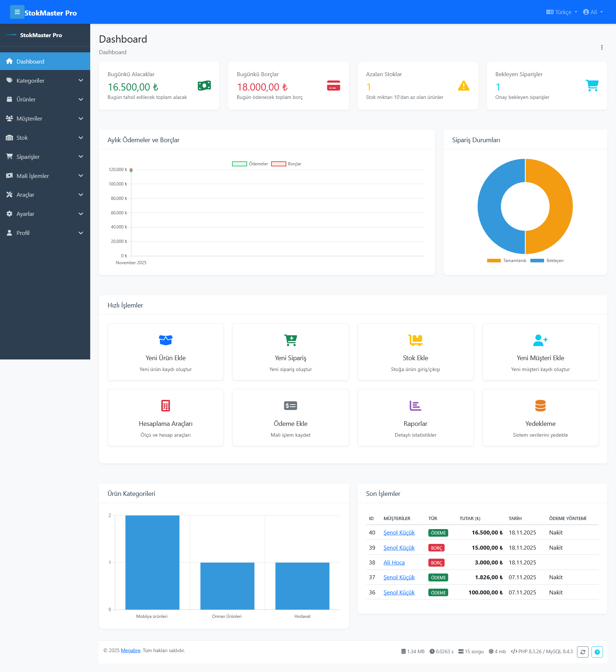The width and height of the screenshot is (616, 672).
Task: Select the Yeni Ürün Ekle box icon
Action: coord(165,340)
